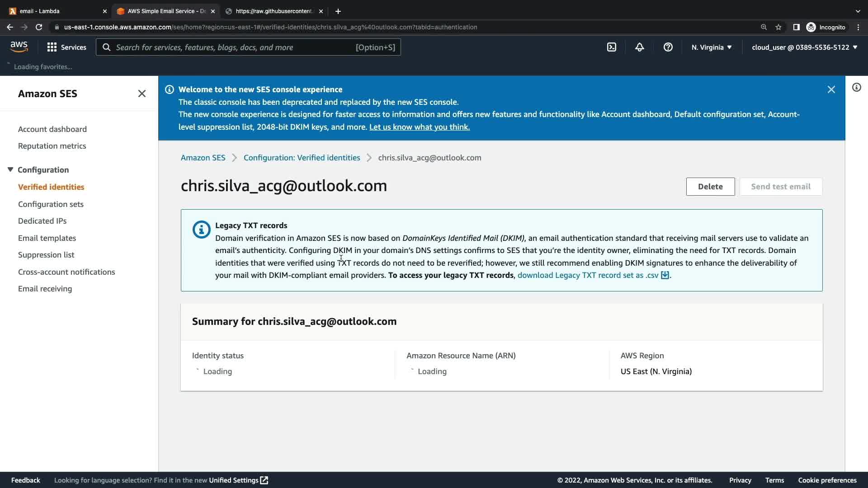Go to Verified identities breadcrumb
The height and width of the screenshot is (488, 868).
(x=302, y=158)
